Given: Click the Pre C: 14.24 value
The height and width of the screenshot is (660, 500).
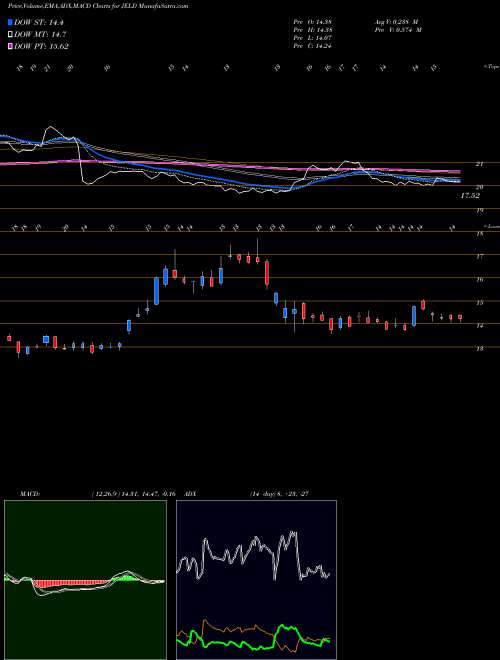Looking at the screenshot, I should [313, 46].
